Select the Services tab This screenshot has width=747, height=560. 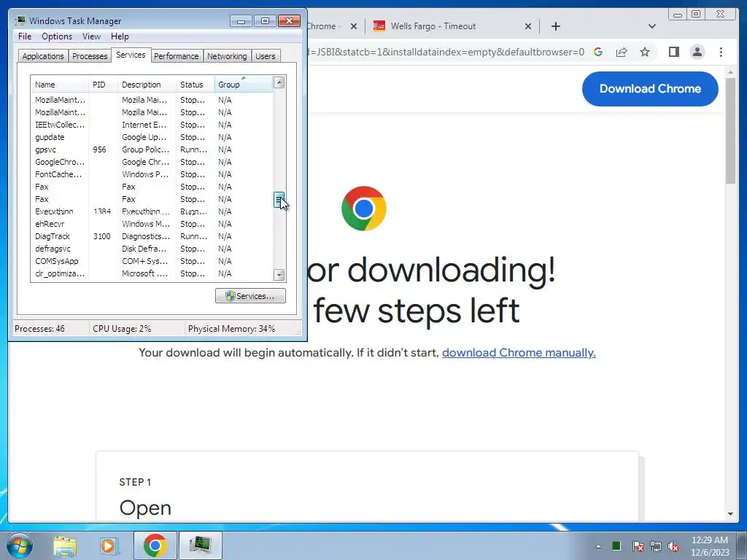click(131, 55)
